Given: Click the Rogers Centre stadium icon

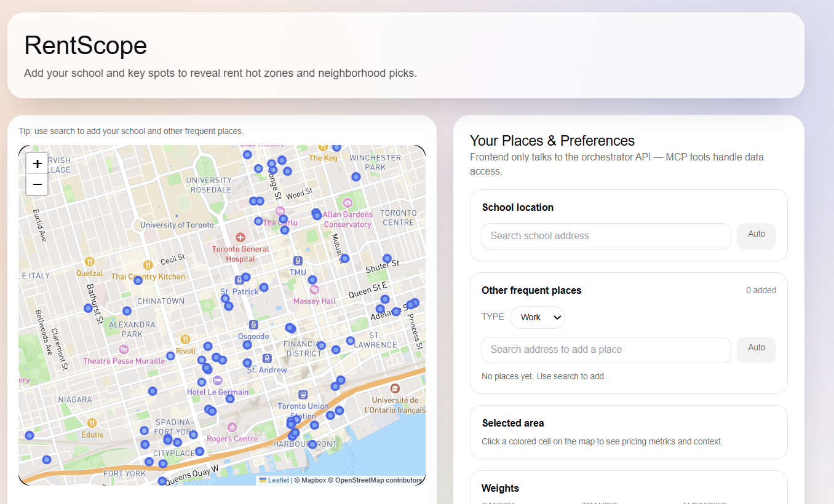Looking at the screenshot, I should 232,427.
